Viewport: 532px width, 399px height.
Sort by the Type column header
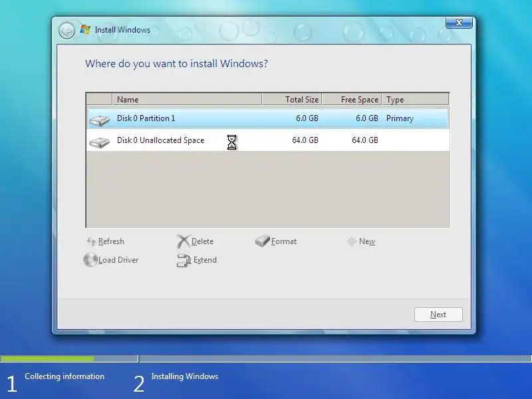pos(415,99)
